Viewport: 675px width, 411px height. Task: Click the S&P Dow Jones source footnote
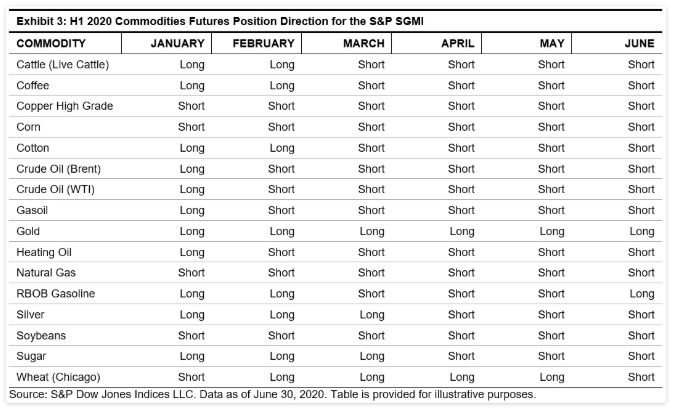coord(271,394)
